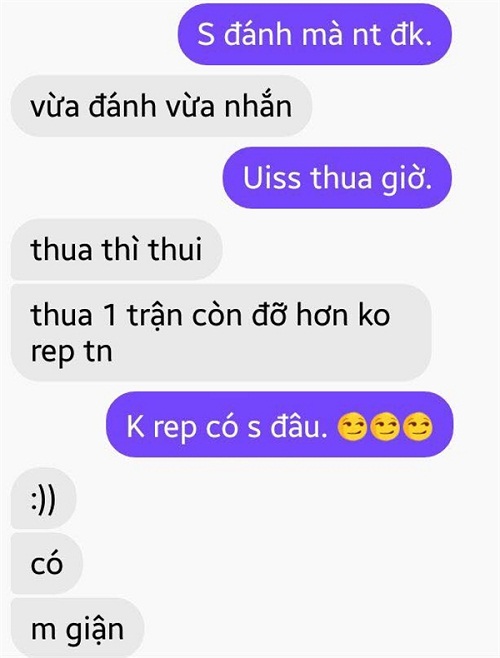This screenshot has height=658, width=500.
Task: Click the word 'trận' in long gray message
Action: click(155, 316)
